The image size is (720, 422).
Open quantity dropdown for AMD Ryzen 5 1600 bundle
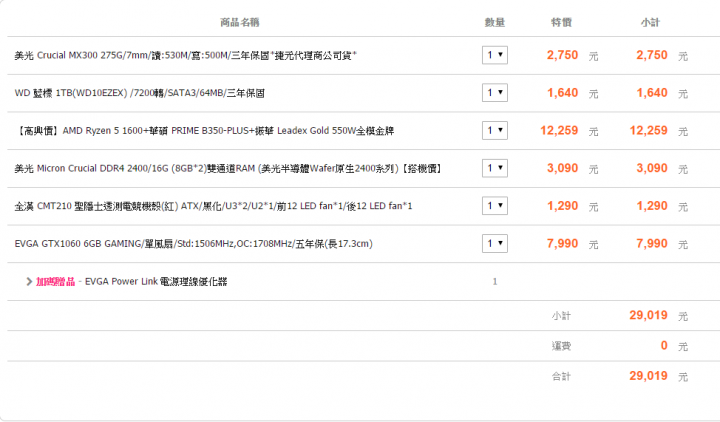[495, 130]
